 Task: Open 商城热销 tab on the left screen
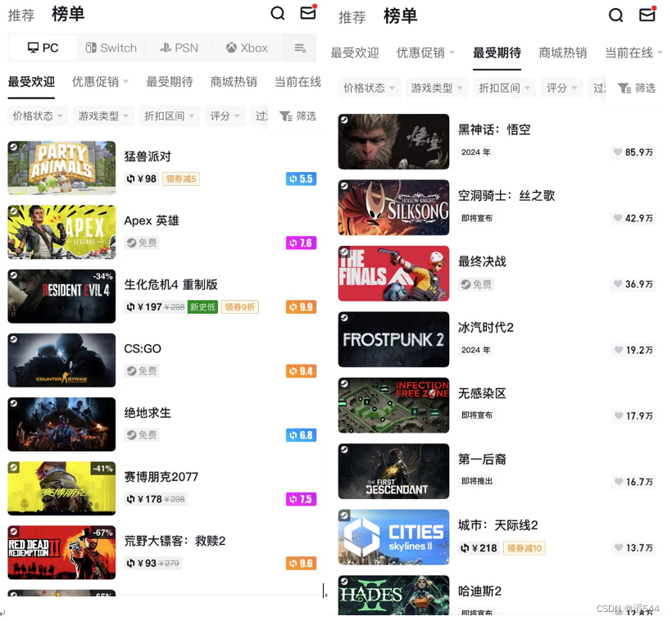(234, 82)
